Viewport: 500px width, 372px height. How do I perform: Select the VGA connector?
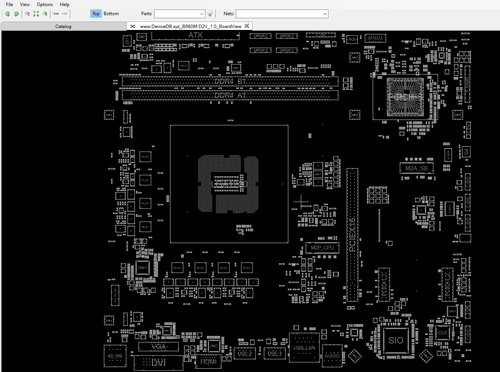[x=159, y=347]
